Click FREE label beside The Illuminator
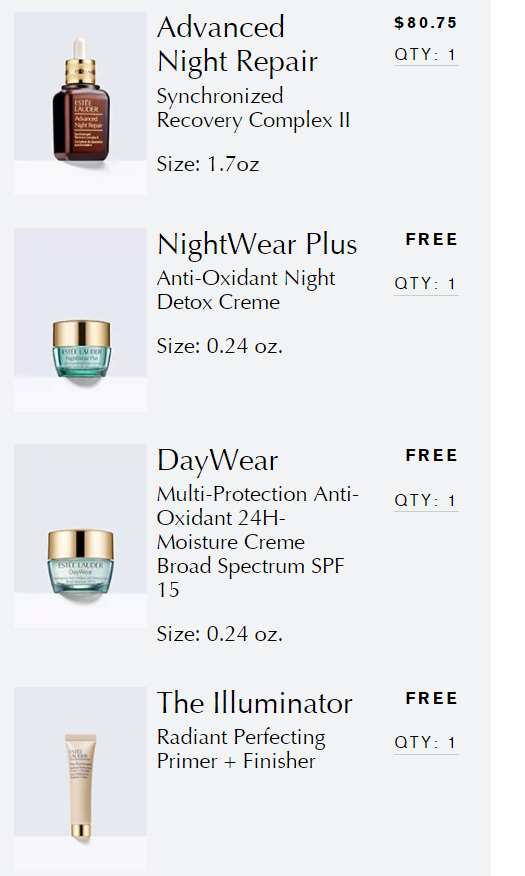This screenshot has width=525, height=876. coord(432,698)
